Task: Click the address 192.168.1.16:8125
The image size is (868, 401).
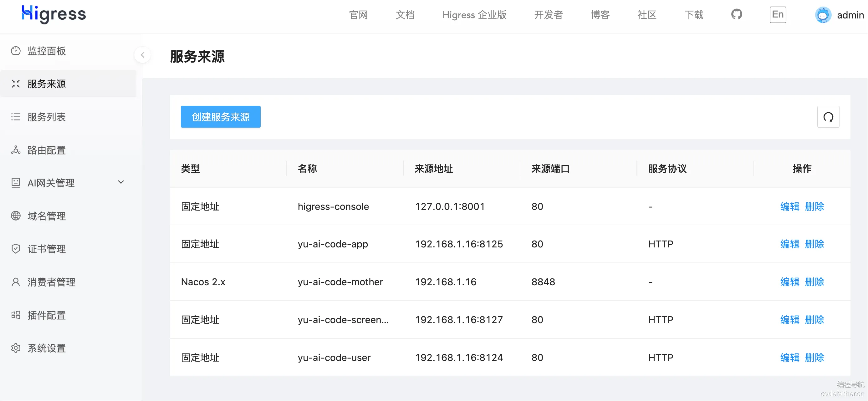Action: point(459,244)
